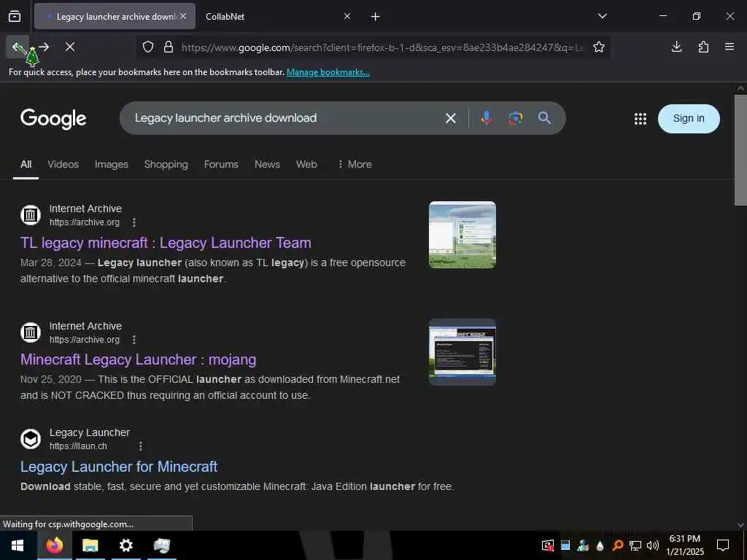This screenshot has height=560, width=747.
Task: Open the Downloads panel icon
Action: pos(676,47)
